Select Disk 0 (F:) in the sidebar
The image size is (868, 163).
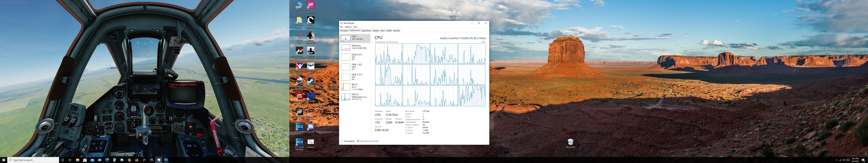(x=355, y=57)
